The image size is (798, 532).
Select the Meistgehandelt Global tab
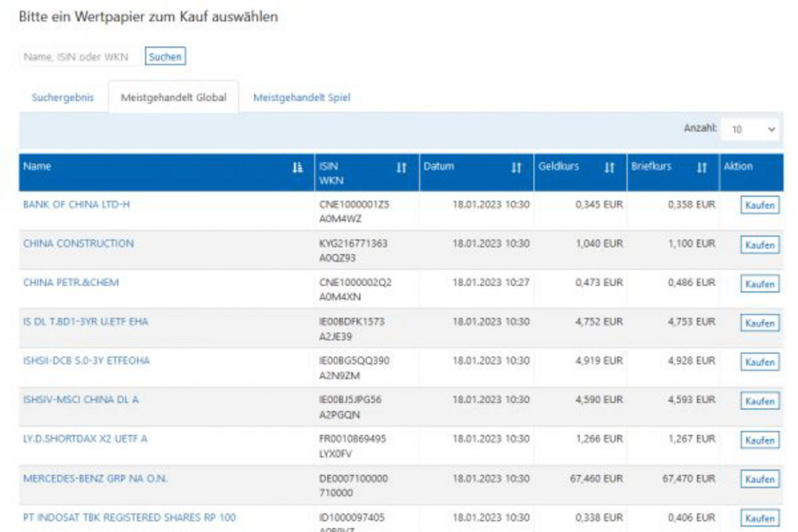175,97
